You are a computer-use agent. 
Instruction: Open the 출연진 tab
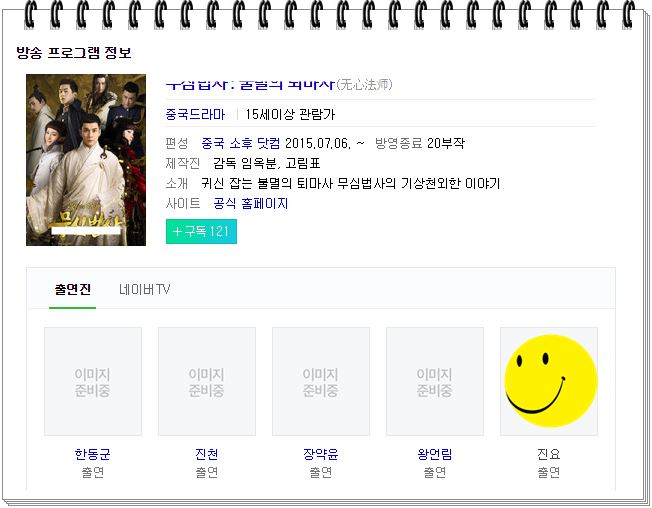[x=72, y=289]
